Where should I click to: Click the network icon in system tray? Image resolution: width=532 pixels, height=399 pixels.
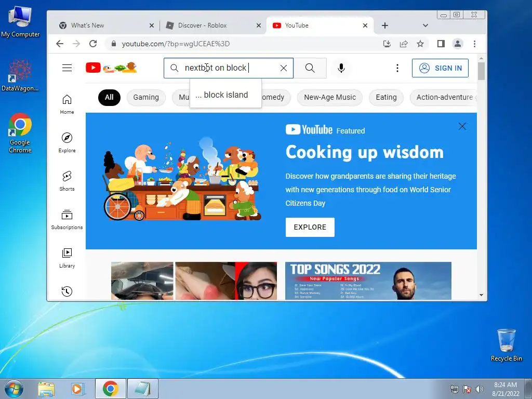coord(454,389)
